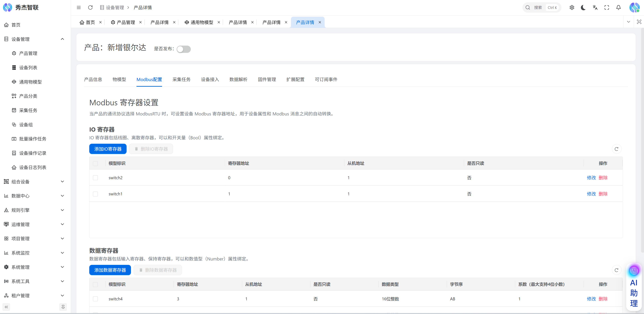644x314 pixels.
Task: Switch to the 采集任务 tab
Action: (181, 79)
